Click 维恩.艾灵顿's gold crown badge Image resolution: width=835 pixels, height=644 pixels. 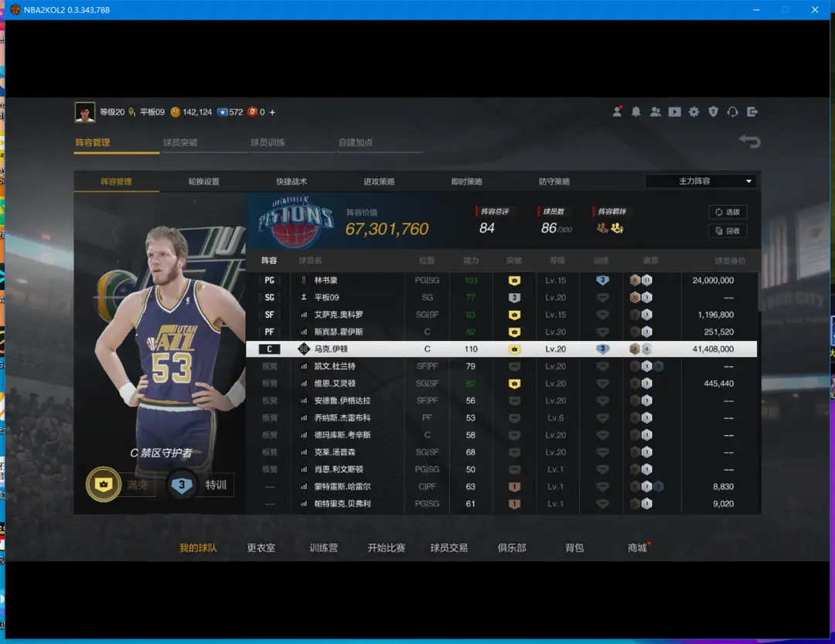tap(514, 383)
